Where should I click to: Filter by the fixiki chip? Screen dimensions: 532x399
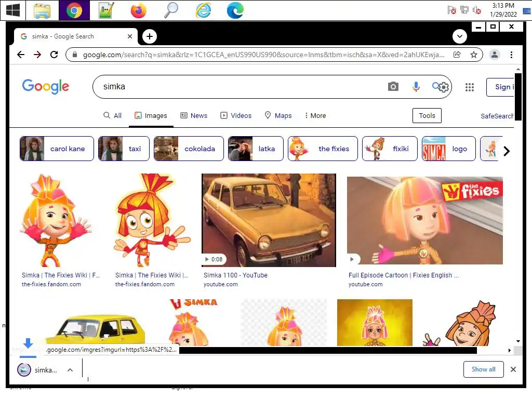click(390, 149)
